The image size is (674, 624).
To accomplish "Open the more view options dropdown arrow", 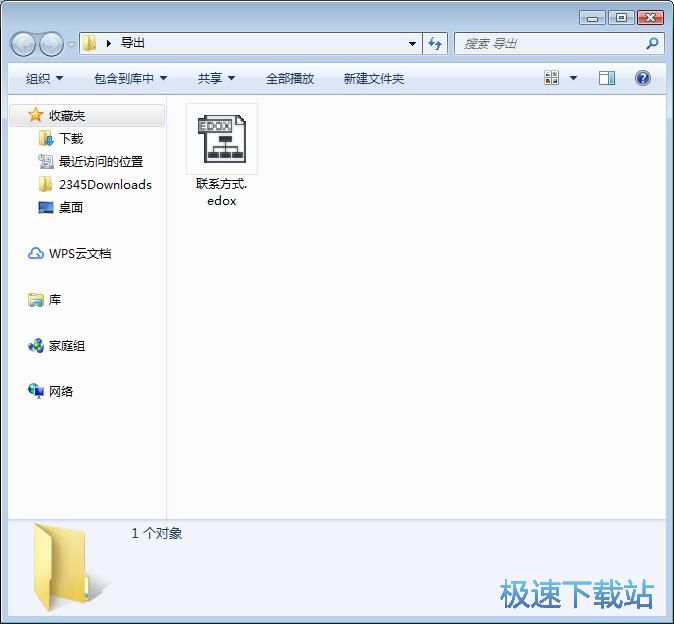I will [573, 78].
